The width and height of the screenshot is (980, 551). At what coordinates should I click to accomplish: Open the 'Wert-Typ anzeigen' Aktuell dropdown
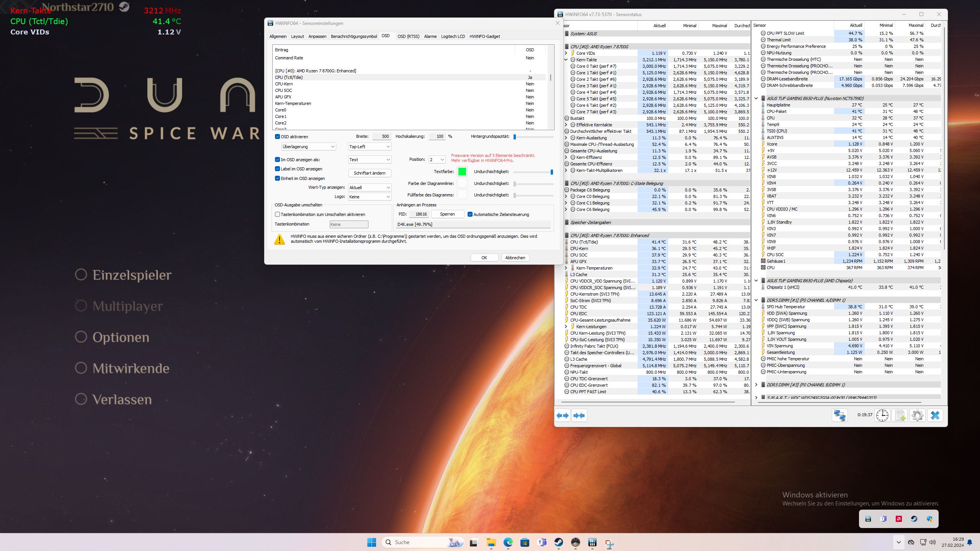(x=370, y=187)
